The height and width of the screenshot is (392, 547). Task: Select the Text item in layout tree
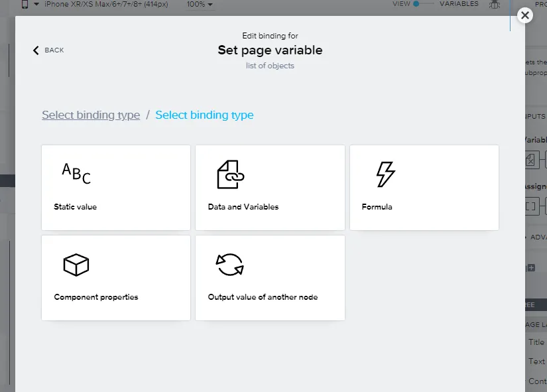coord(536,361)
